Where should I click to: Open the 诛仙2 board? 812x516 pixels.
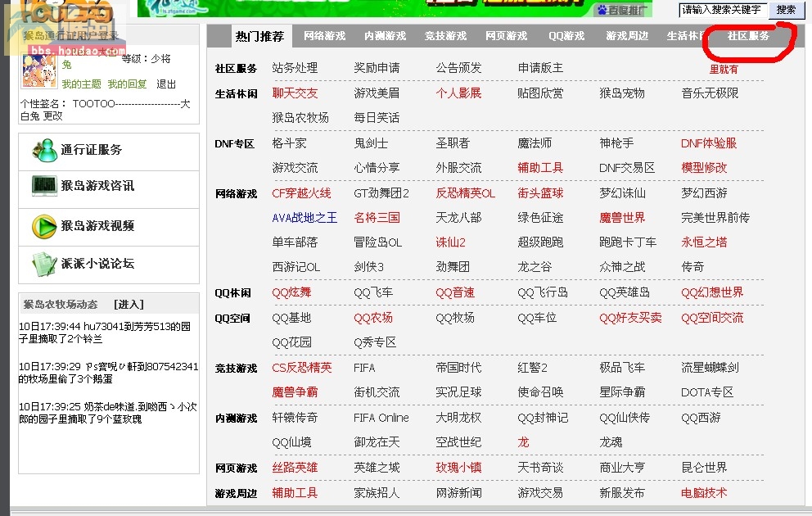pyautogui.click(x=450, y=242)
